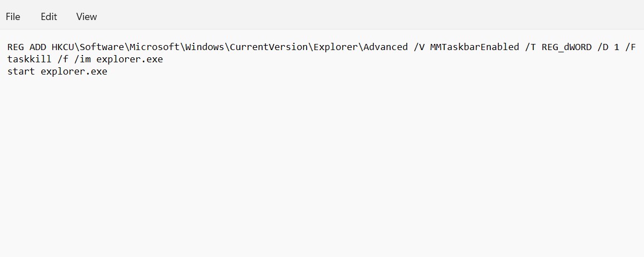This screenshot has height=257, width=644.
Task: Place cursor on the word REG at line start
Action: coord(16,47)
